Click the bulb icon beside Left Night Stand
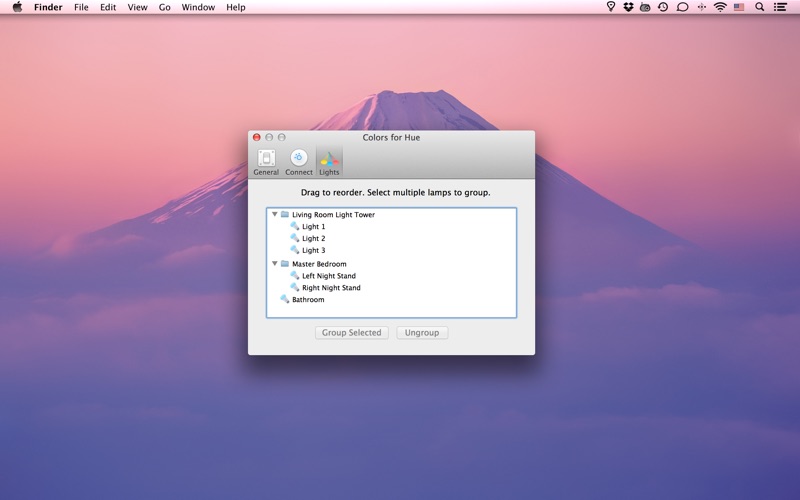This screenshot has height=500, width=800. (294, 275)
